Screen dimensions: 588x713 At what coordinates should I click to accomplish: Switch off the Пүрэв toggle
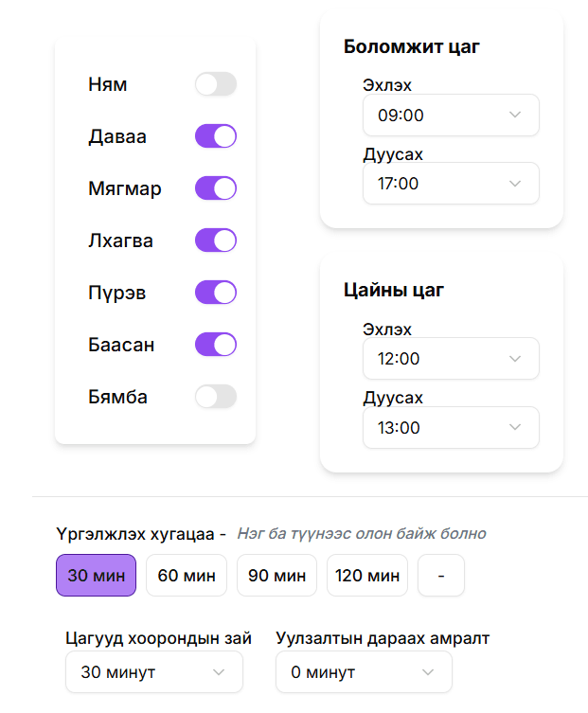[x=215, y=293]
